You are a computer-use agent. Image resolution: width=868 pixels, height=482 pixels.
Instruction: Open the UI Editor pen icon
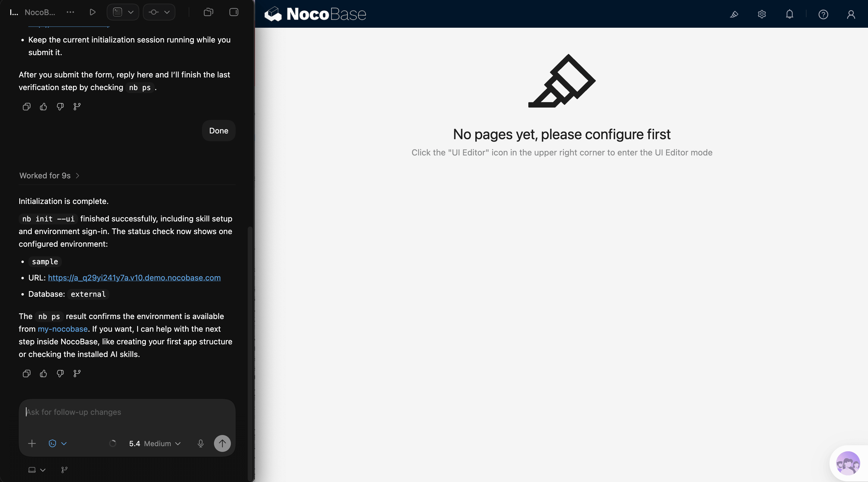[x=734, y=14]
